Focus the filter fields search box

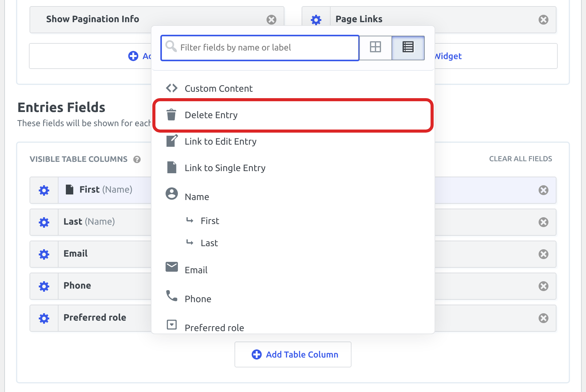point(260,48)
